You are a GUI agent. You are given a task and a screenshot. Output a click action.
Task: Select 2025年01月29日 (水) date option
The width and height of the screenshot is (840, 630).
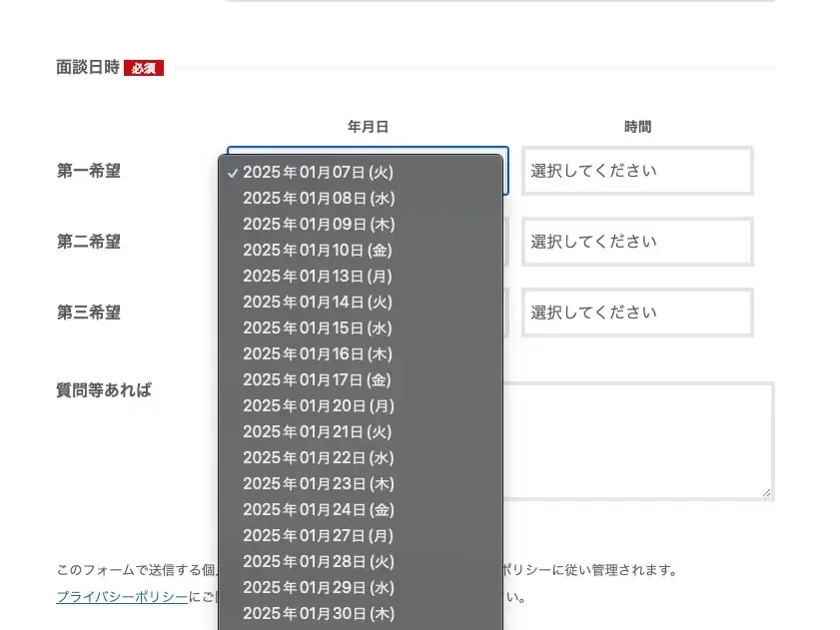[x=361, y=588]
